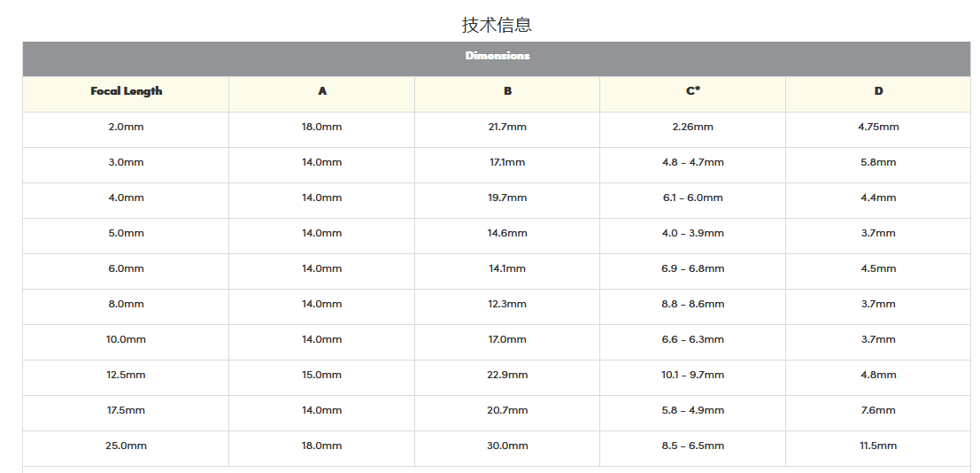Select the 10.1 – 9.7mm cell

click(692, 375)
